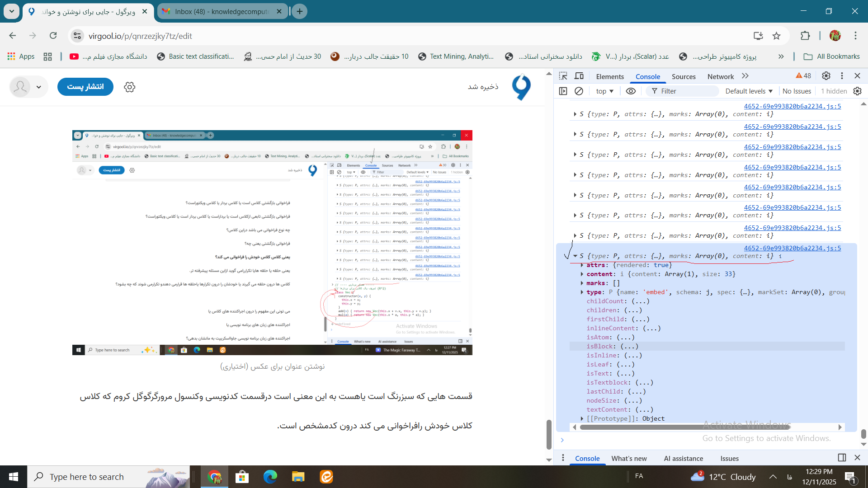Viewport: 868px width, 488px height.
Task: Expand the content property in console
Action: (x=582, y=274)
